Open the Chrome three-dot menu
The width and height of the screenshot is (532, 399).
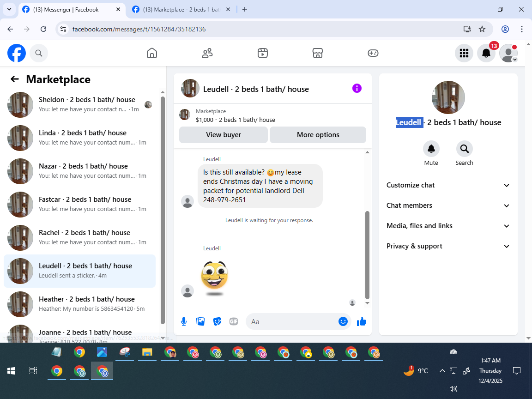(x=522, y=29)
